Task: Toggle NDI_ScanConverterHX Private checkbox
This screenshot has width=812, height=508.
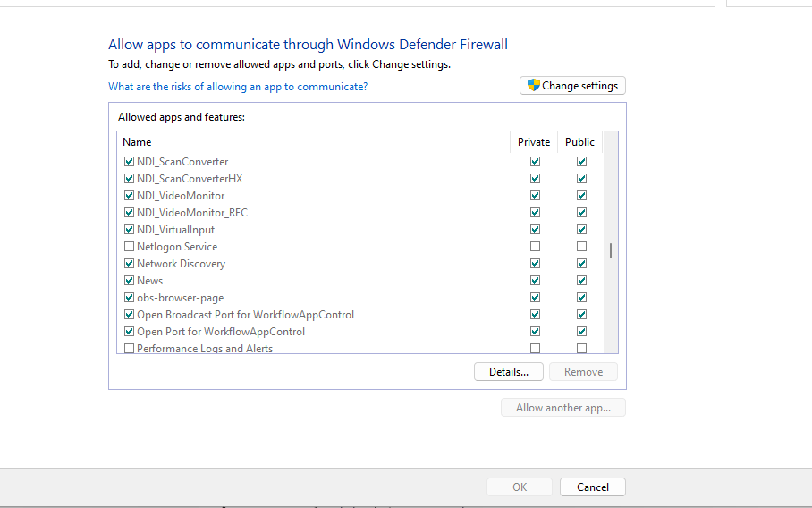Action: (535, 179)
